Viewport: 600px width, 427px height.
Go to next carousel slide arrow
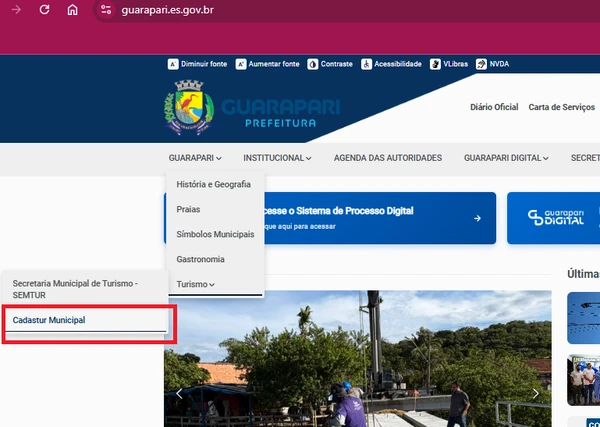[536, 393]
